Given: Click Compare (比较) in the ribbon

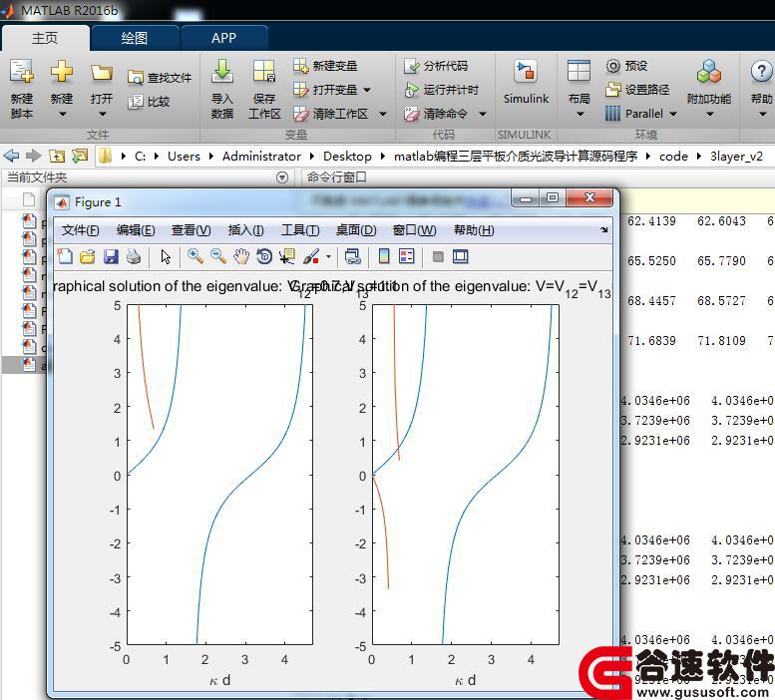Looking at the screenshot, I should pos(149,102).
